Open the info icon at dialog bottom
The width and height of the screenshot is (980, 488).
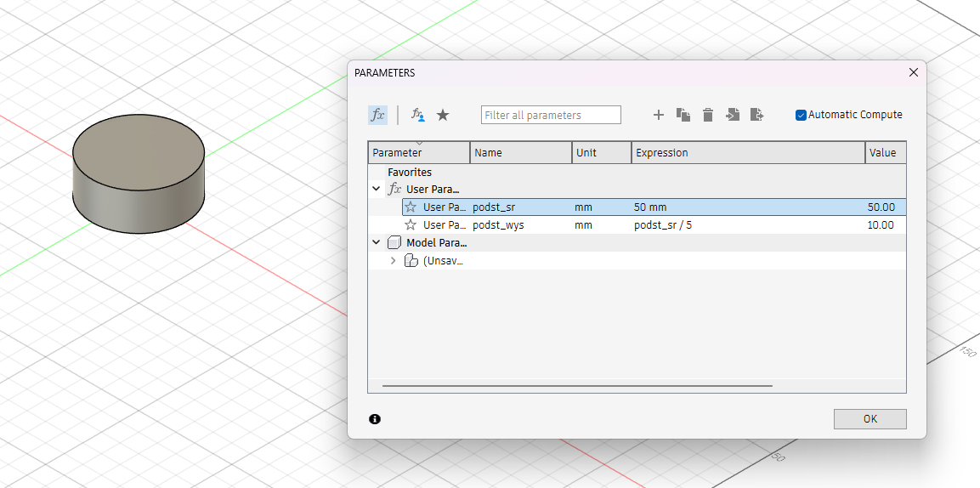(x=375, y=419)
